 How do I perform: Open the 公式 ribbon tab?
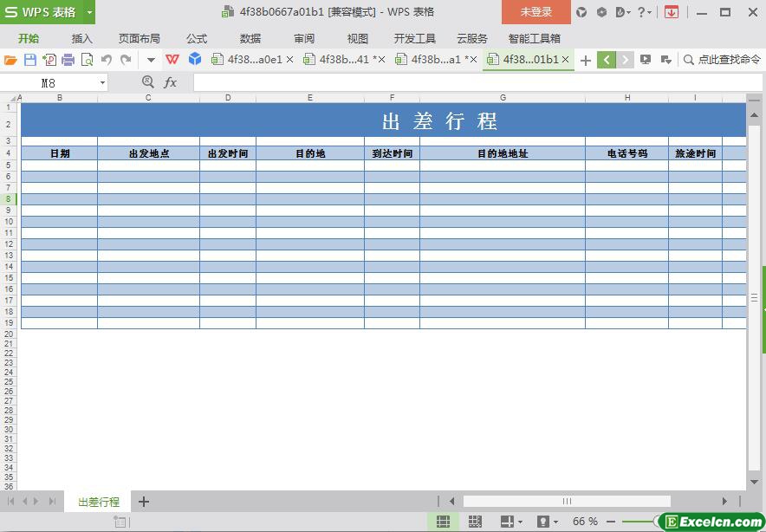click(x=197, y=38)
